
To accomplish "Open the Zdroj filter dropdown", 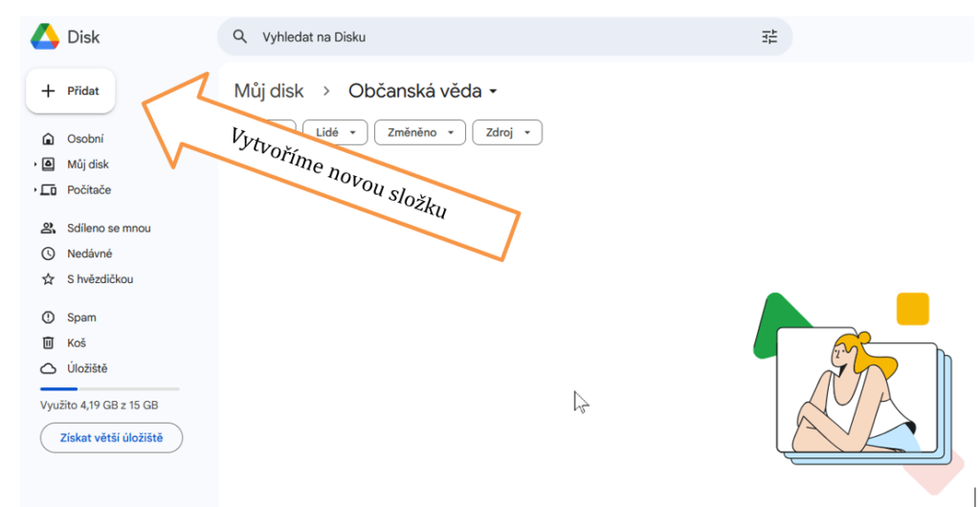I will point(506,133).
